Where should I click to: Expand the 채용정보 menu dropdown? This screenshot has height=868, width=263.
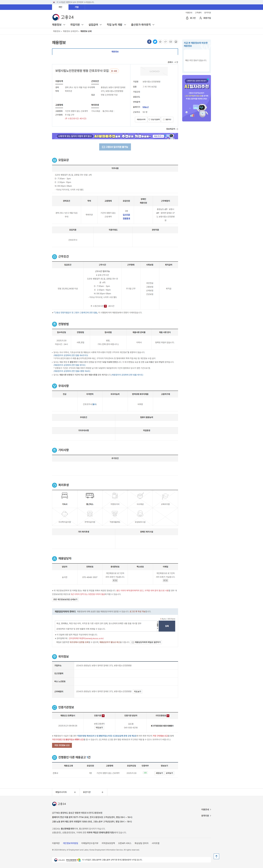pos(59,25)
